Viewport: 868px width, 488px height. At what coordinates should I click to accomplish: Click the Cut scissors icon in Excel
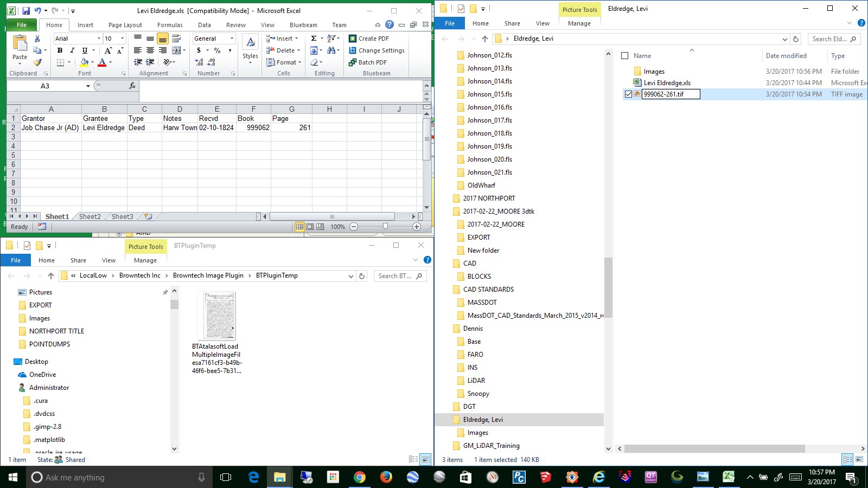coord(37,38)
